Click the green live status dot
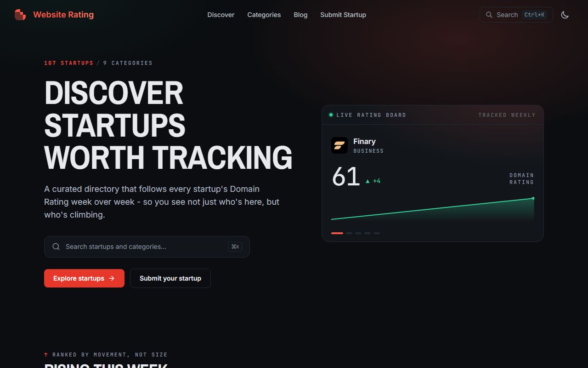588x368 pixels. [331, 115]
